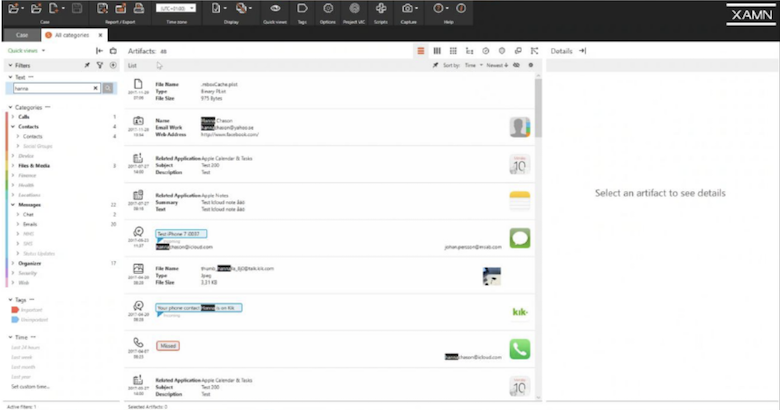
Task: Open the Tags tool in the toolbar
Action: pos(302,8)
